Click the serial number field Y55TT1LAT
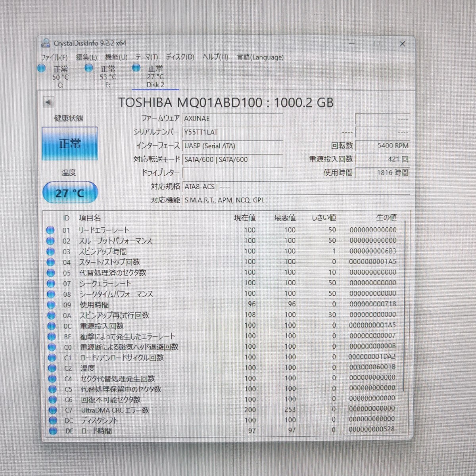 pos(232,132)
